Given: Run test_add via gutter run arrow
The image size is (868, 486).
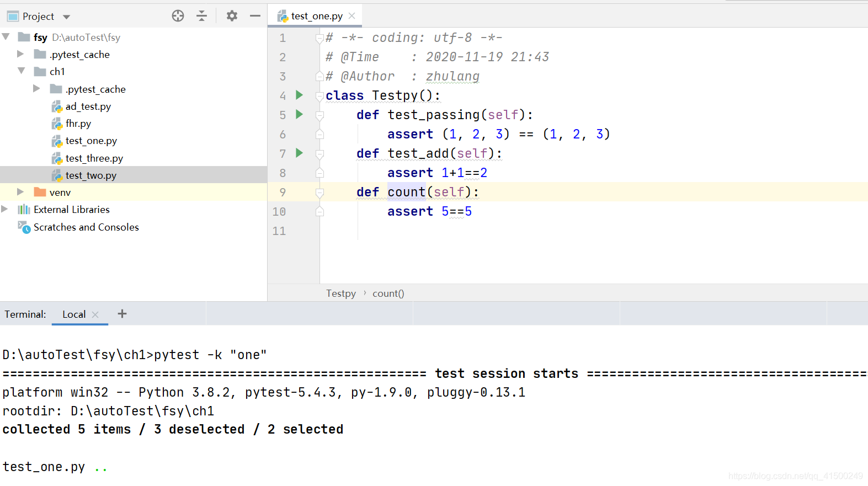Looking at the screenshot, I should (299, 153).
